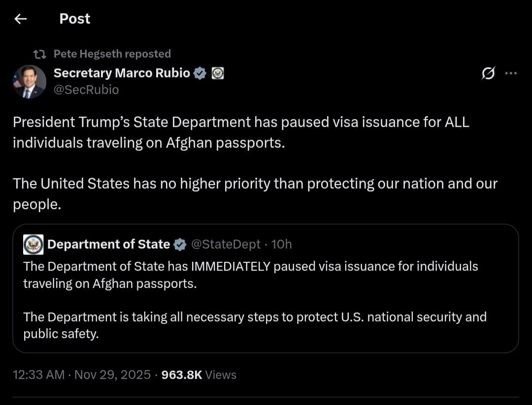
Task: Open Secretary Marco Rubio's profile avatar
Action: [x=29, y=81]
